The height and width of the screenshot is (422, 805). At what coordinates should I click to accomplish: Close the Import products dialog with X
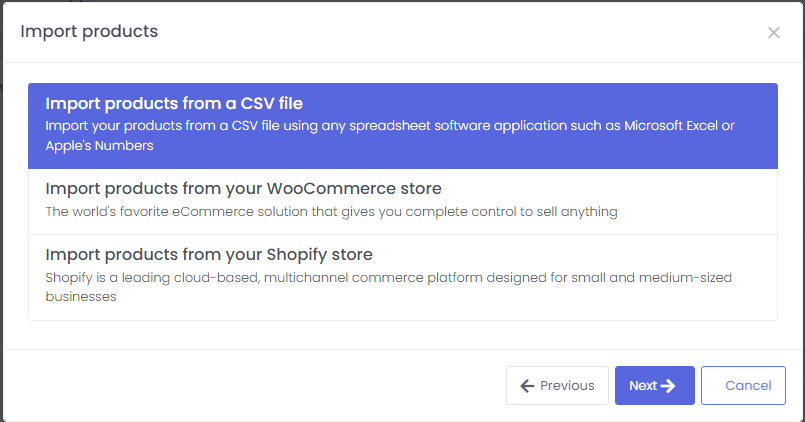773,33
